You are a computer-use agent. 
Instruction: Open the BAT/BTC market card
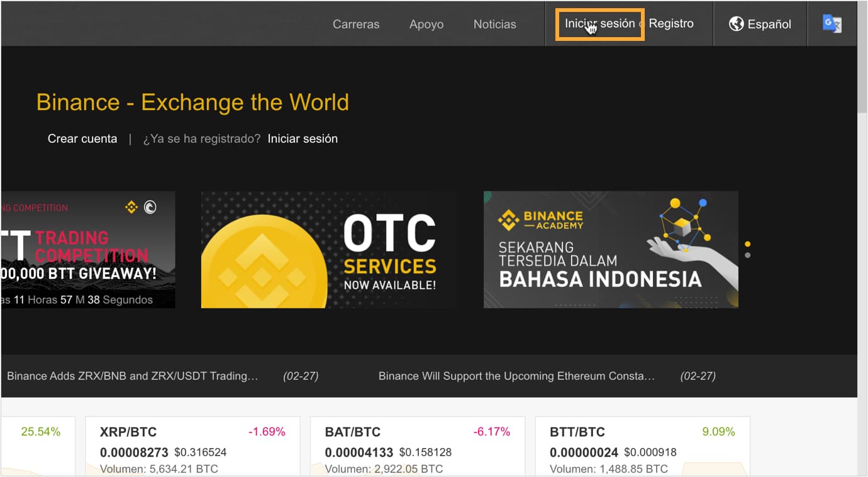[x=418, y=446]
